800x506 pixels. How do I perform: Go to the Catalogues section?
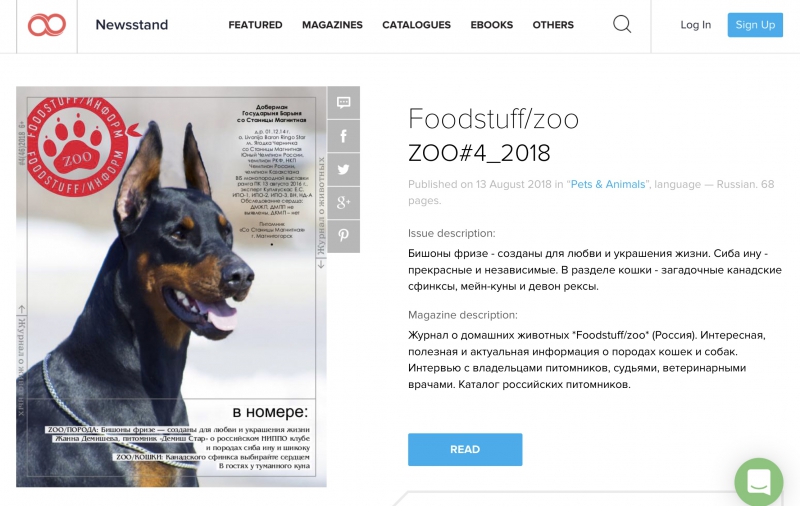click(x=416, y=24)
